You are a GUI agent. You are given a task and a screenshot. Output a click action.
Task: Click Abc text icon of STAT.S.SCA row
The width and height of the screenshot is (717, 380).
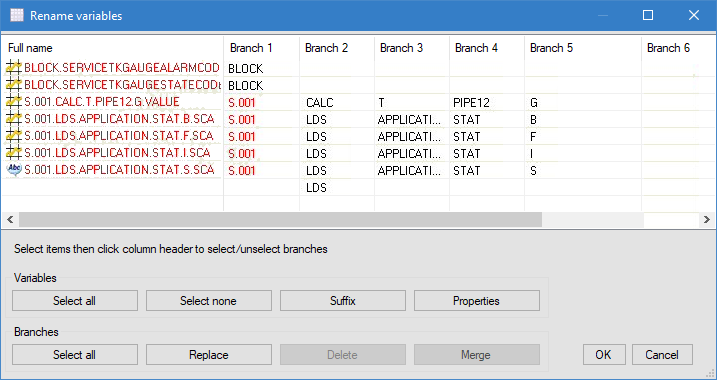tap(14, 170)
